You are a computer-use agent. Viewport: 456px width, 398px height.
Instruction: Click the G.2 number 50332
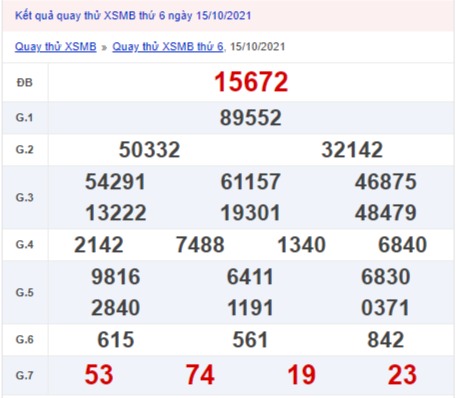pyautogui.click(x=149, y=150)
